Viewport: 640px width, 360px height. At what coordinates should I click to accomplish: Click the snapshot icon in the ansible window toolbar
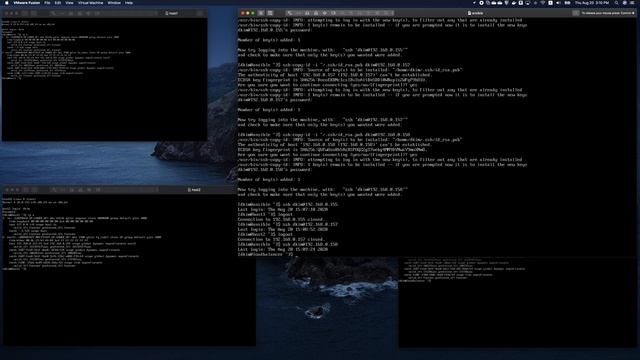tap(270, 13)
